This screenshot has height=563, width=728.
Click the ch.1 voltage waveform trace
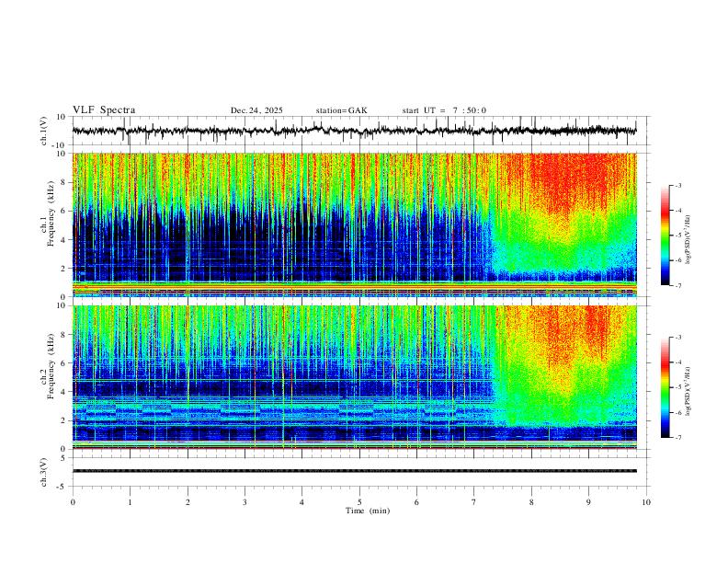click(x=354, y=131)
